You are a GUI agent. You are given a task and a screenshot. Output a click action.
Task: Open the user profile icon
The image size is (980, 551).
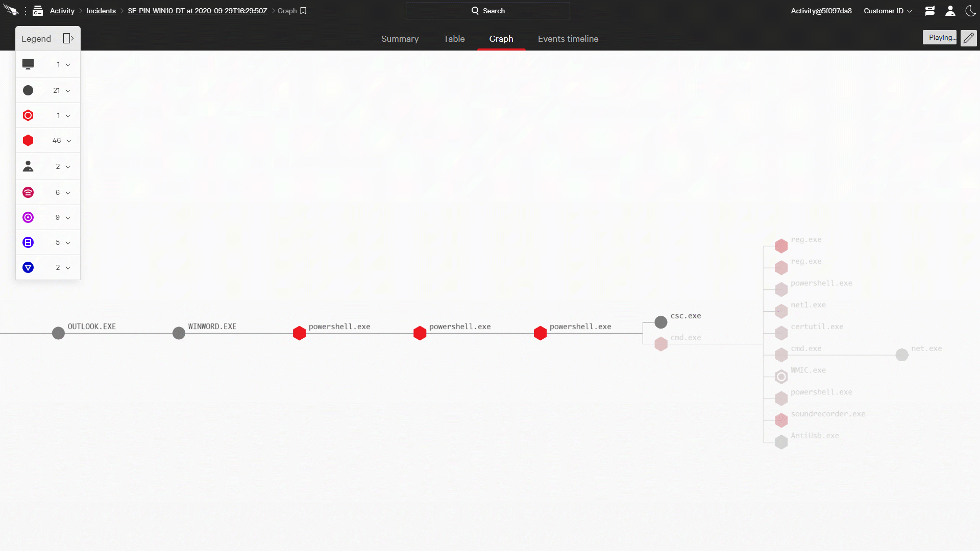(950, 11)
